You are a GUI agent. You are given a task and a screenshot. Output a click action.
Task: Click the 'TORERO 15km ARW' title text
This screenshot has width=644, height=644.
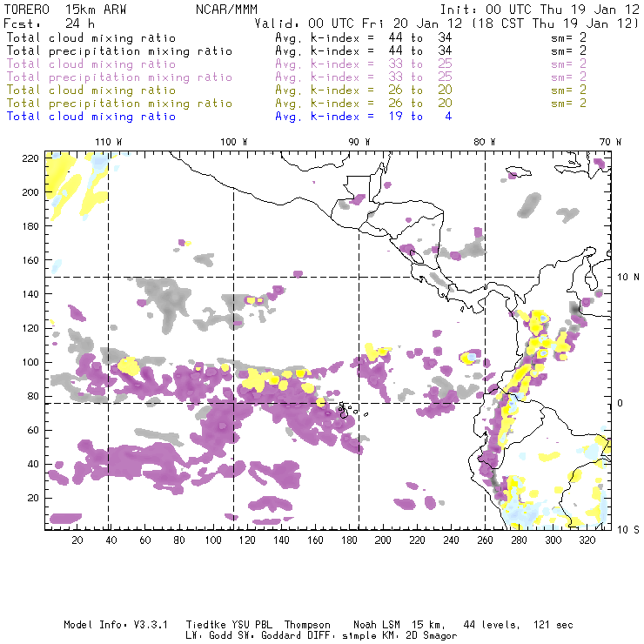[65, 10]
